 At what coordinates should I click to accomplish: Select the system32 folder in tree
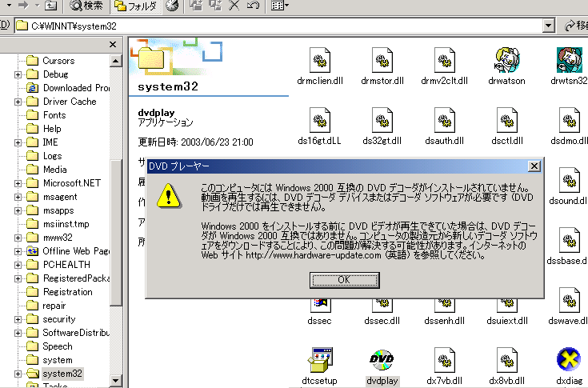click(54, 374)
